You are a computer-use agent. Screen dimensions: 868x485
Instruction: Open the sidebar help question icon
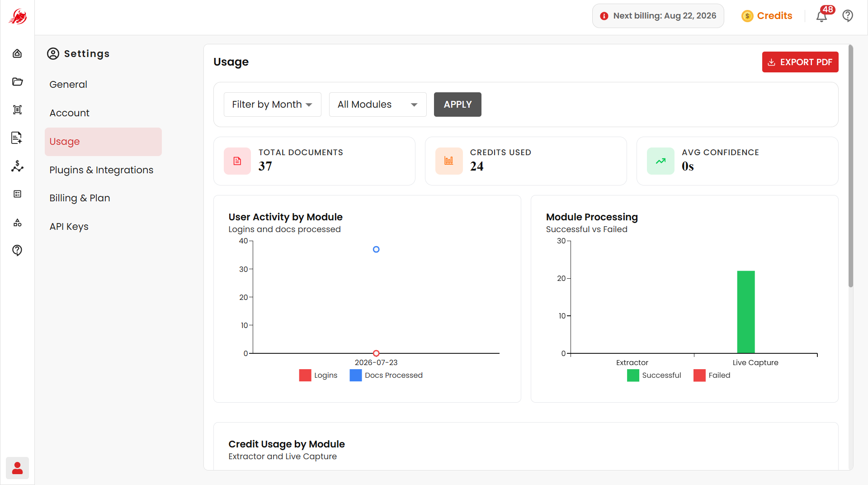(17, 250)
